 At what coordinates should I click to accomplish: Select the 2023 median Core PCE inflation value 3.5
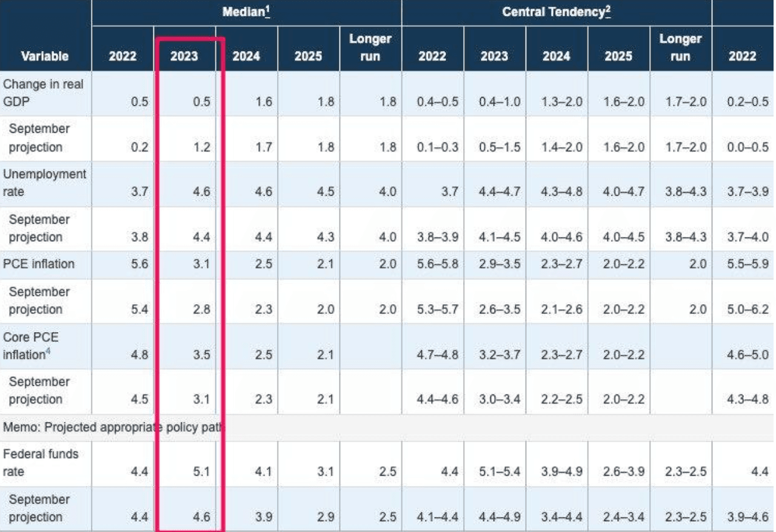click(x=201, y=354)
